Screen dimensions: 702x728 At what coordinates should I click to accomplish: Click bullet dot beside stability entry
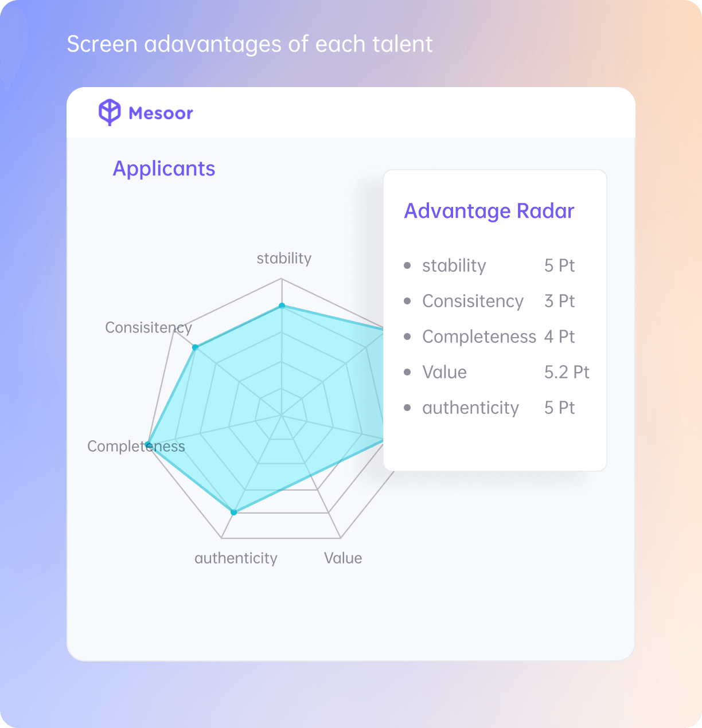pos(407,265)
